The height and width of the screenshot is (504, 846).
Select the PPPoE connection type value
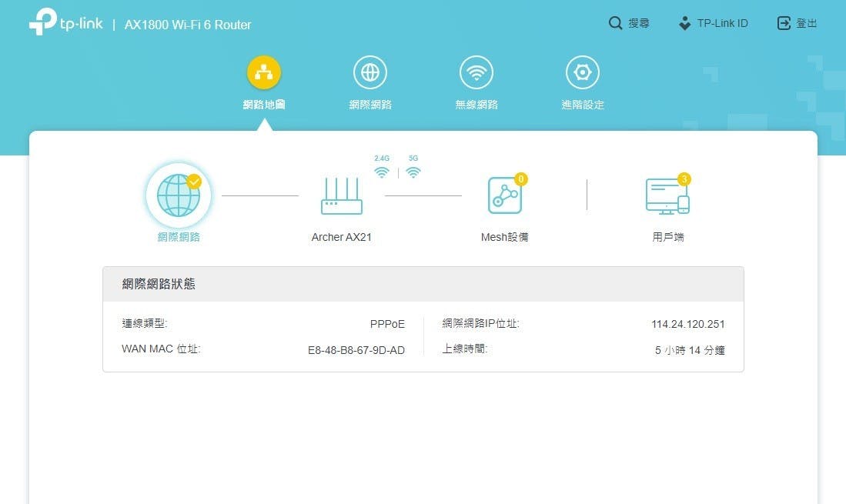[387, 324]
